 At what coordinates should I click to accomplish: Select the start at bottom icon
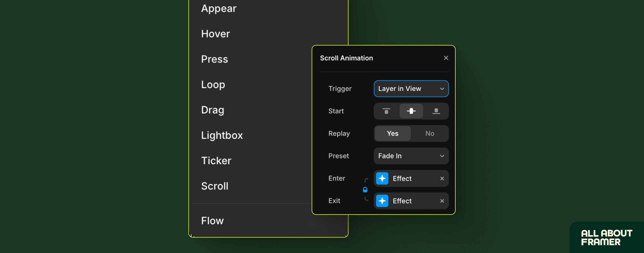click(x=436, y=111)
